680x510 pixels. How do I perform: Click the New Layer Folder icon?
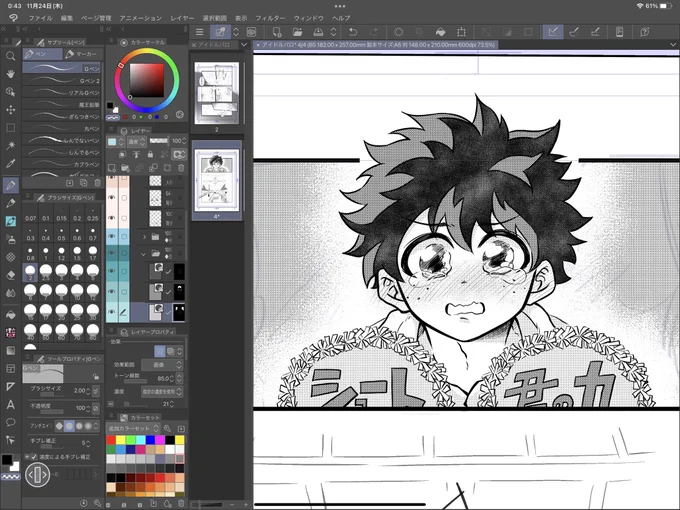pyautogui.click(x=125, y=168)
